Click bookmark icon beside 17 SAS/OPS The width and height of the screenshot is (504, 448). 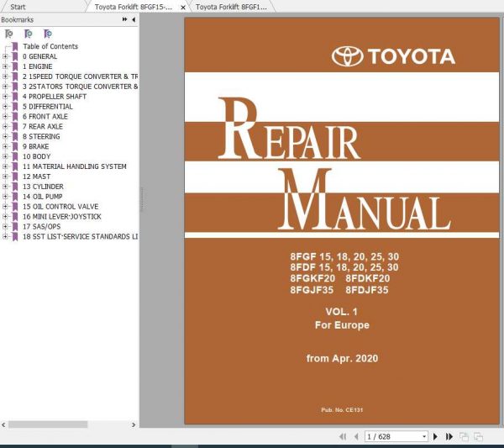[15, 227]
